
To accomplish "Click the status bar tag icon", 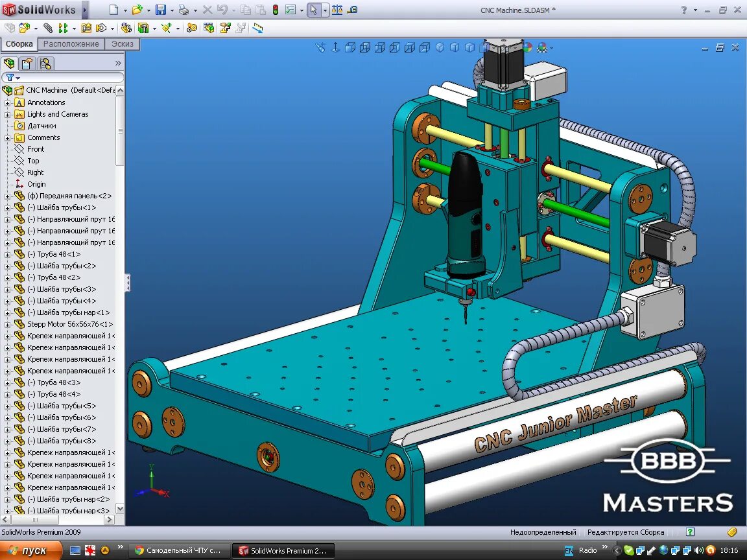I will pyautogui.click(x=732, y=532).
